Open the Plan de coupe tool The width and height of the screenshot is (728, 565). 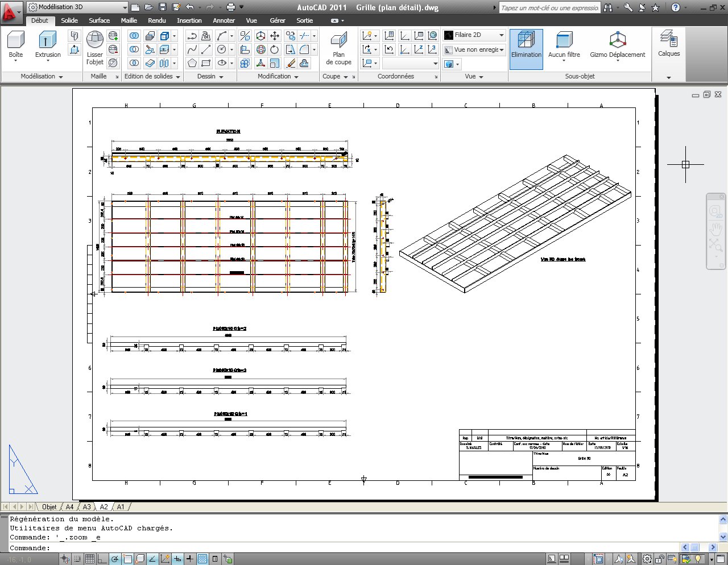click(x=338, y=41)
